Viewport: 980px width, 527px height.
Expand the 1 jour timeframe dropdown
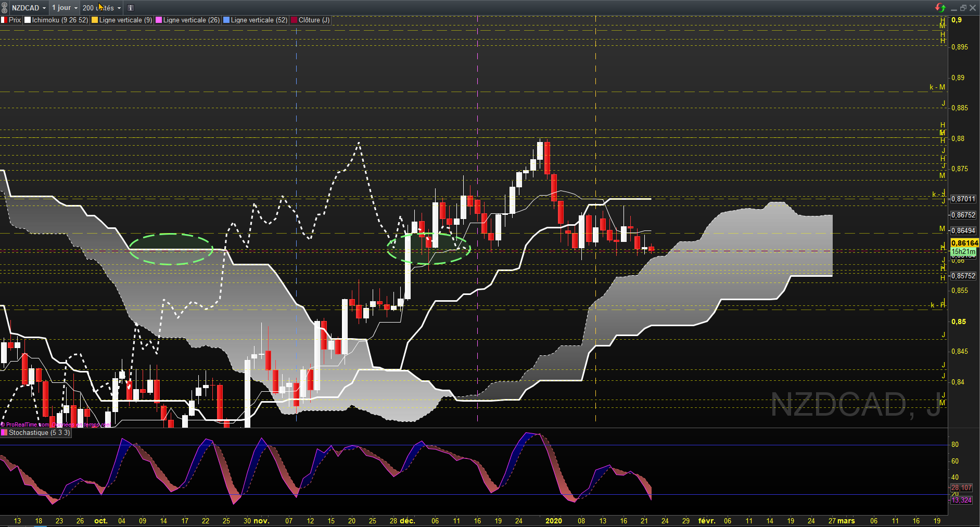(x=65, y=8)
